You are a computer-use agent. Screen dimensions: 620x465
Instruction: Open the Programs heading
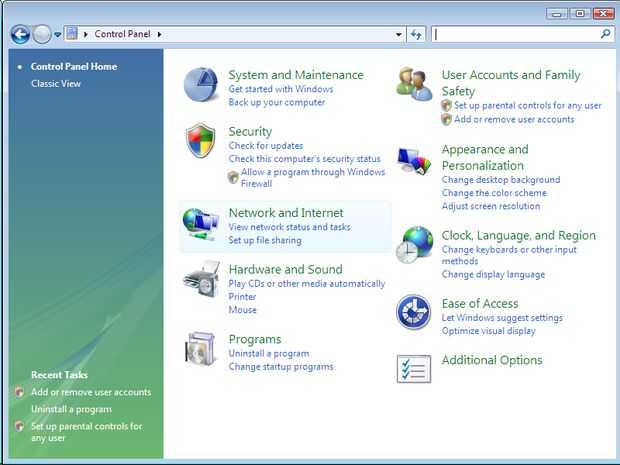click(255, 339)
